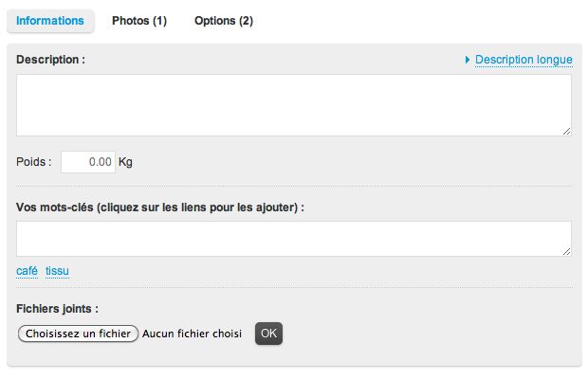588x379 pixels.
Task: Click the Poids : label
Action: [34, 162]
